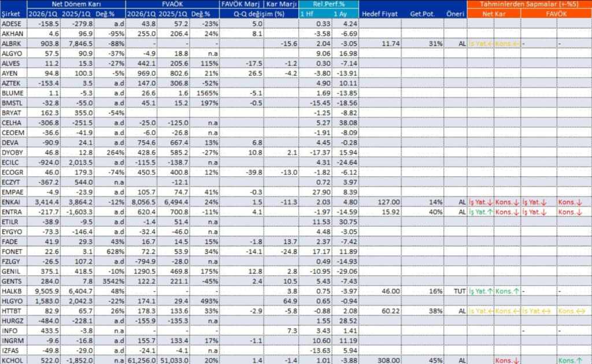Click GENTS net profit change 3542%
Viewport: 592px width, 364px height.
(113, 281)
